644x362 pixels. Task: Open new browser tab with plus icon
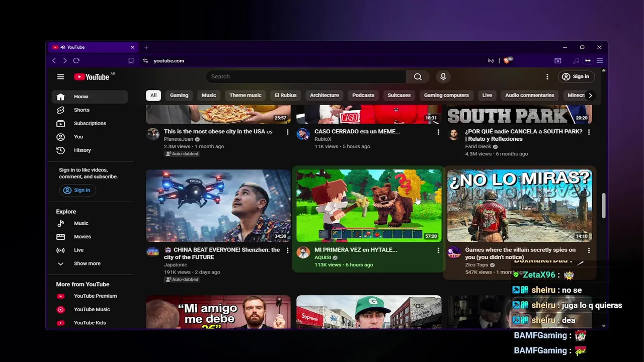pyautogui.click(x=146, y=47)
